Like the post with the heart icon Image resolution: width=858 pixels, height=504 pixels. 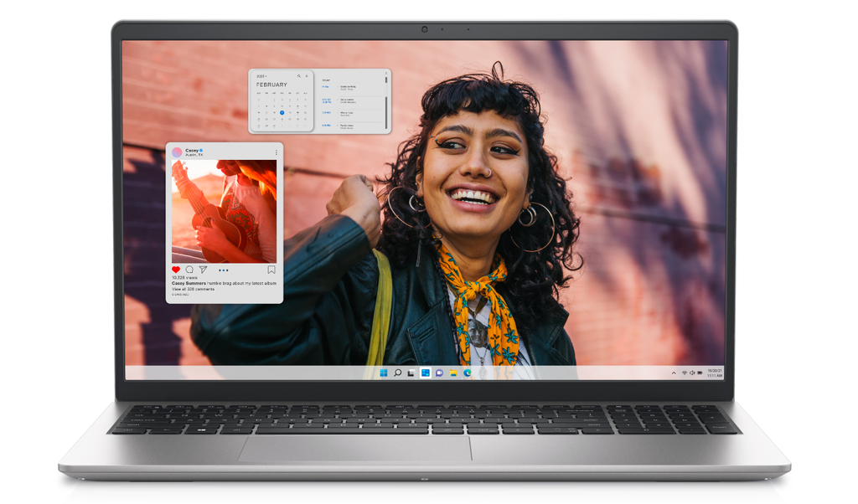(176, 270)
